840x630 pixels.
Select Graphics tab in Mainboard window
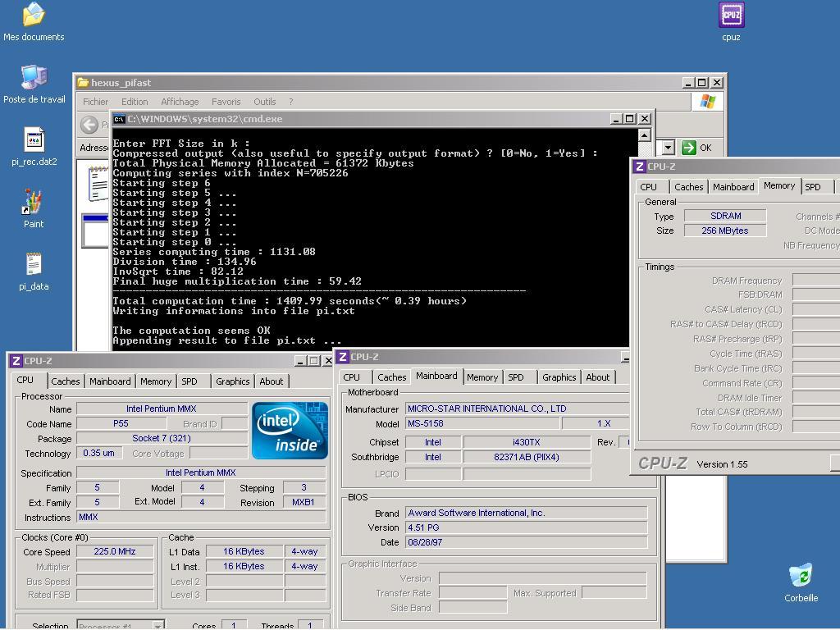(x=559, y=377)
